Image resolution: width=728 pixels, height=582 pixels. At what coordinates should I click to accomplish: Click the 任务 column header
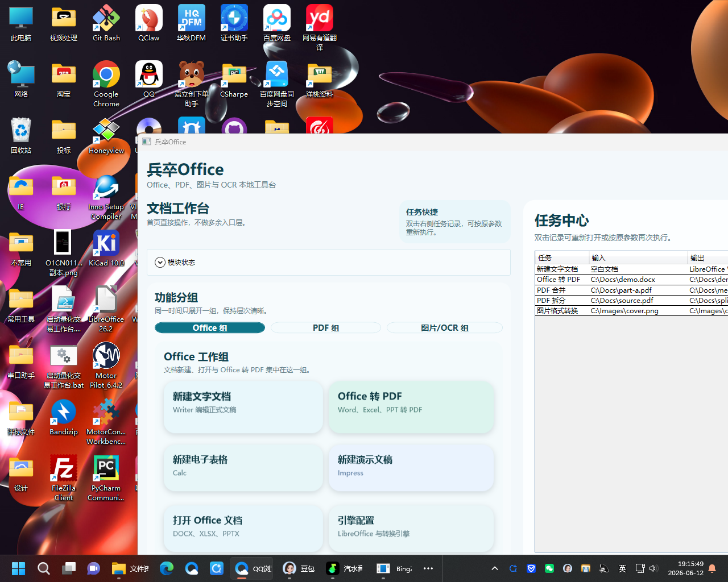562,257
